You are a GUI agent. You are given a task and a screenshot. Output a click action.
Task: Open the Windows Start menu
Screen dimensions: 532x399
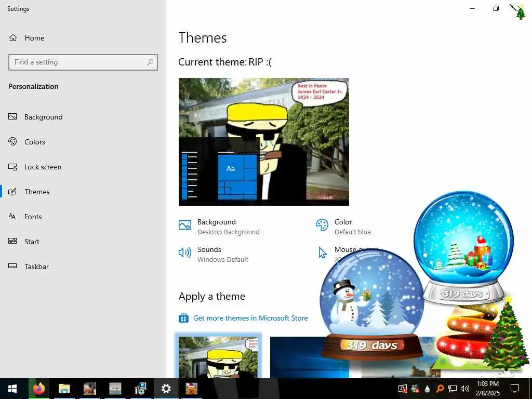coord(12,389)
